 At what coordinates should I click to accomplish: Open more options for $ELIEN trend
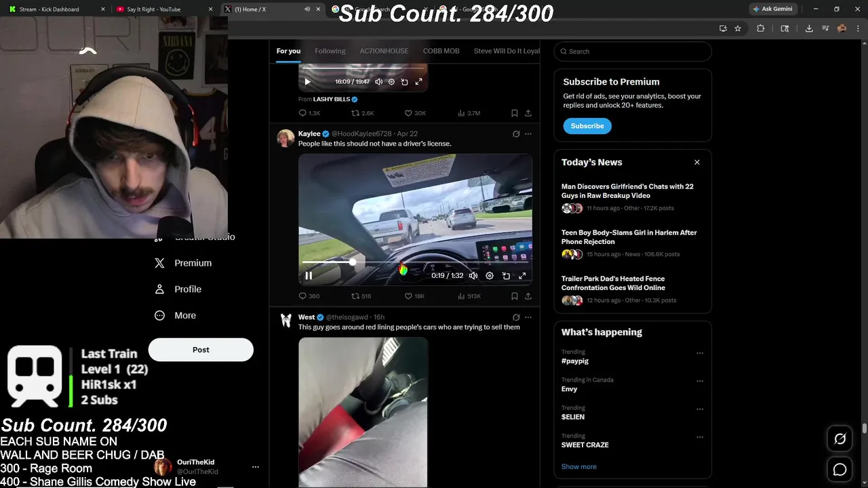point(700,409)
